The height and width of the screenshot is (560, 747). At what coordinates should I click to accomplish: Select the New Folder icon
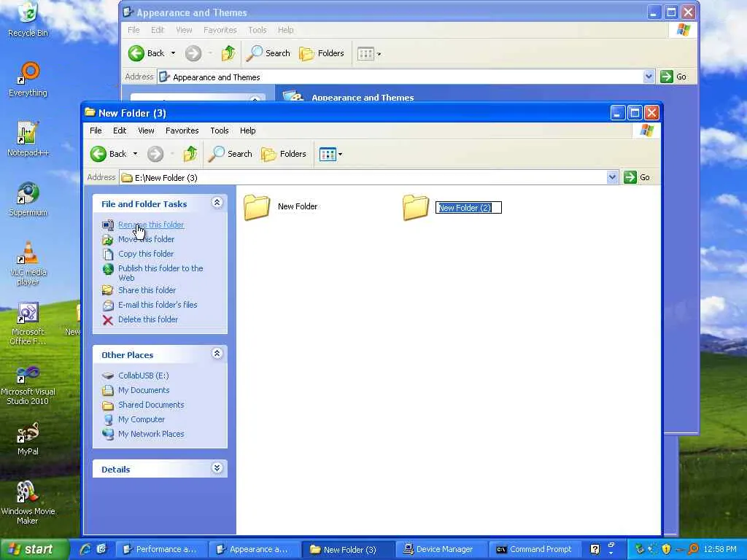click(x=258, y=206)
